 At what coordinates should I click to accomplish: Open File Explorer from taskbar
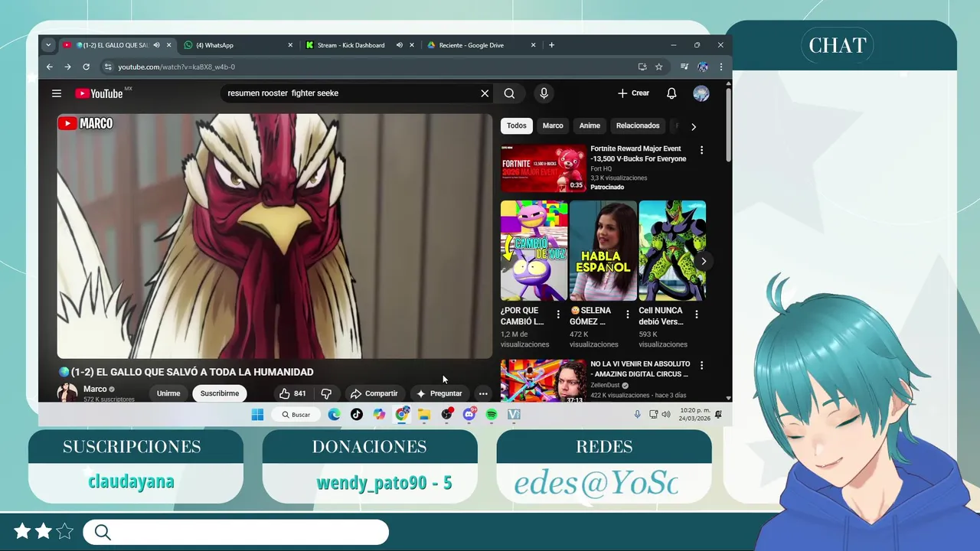coord(424,414)
